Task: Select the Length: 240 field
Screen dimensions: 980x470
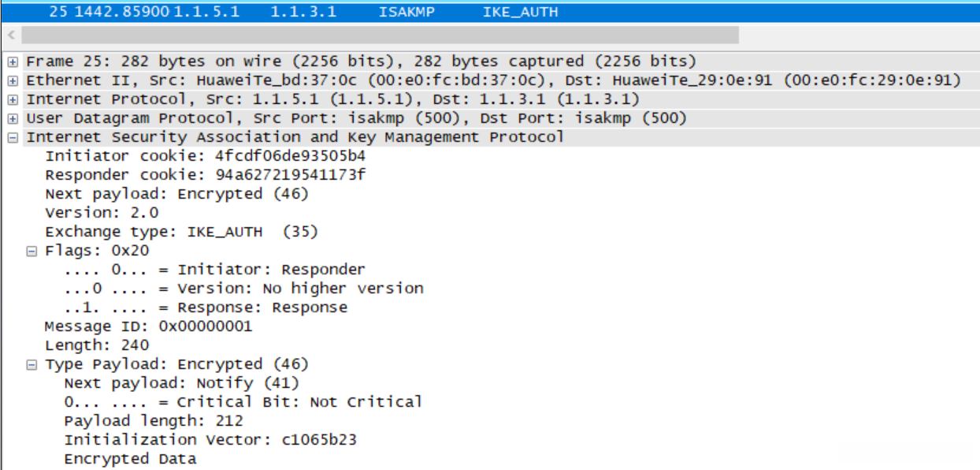Action: point(97,345)
